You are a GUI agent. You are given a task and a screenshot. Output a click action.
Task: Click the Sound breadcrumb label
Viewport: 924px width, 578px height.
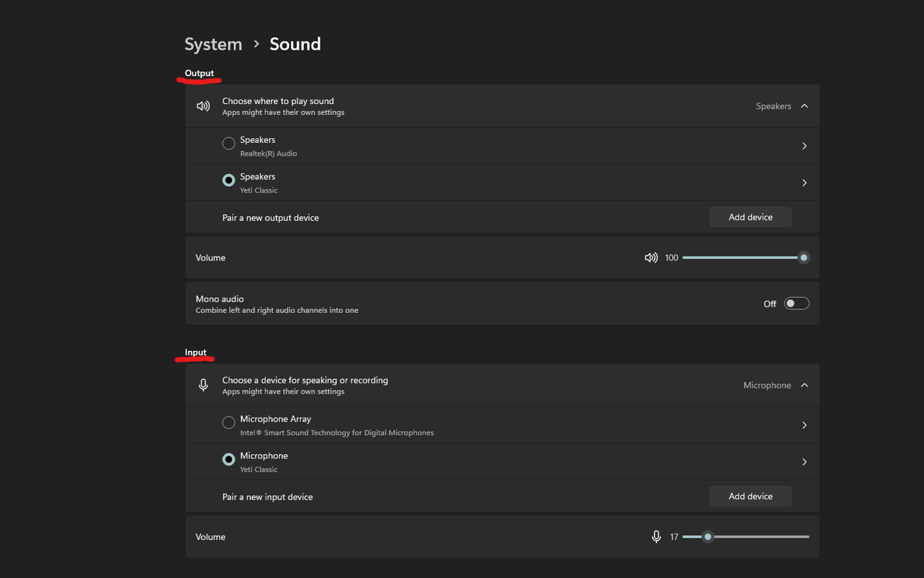pyautogui.click(x=295, y=44)
